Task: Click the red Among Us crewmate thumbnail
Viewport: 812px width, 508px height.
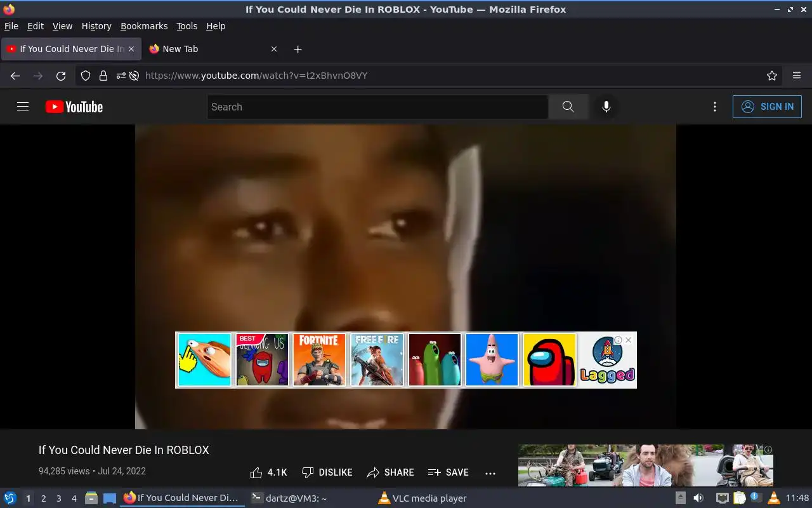Action: [x=549, y=359]
